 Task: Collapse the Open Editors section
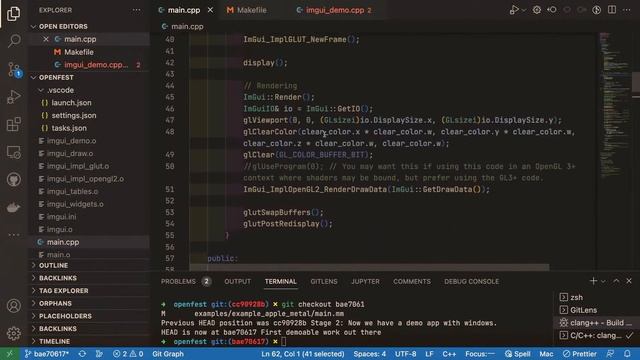63,27
